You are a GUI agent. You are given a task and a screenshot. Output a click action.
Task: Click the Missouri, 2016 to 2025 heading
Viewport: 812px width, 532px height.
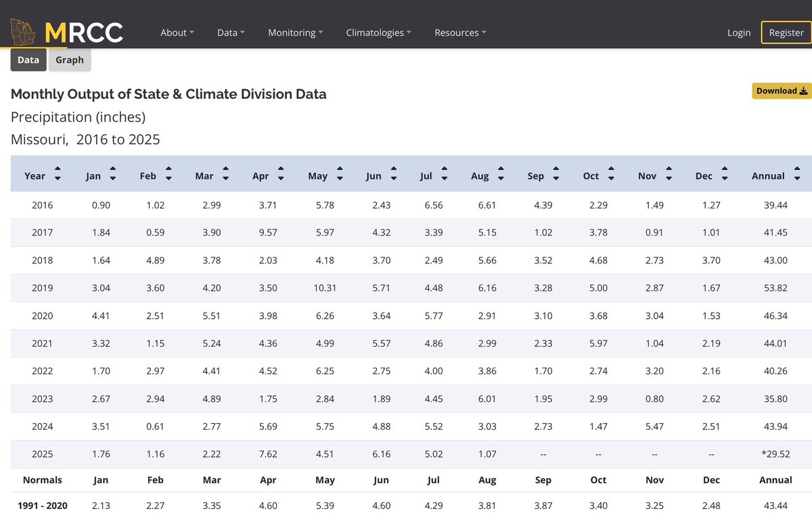click(x=85, y=140)
